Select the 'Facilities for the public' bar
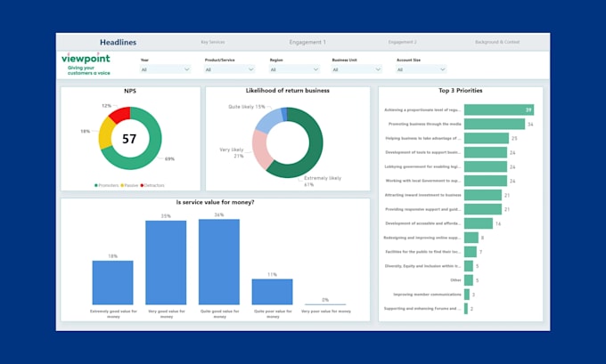Screen dimensions: 606x364 point(471,252)
